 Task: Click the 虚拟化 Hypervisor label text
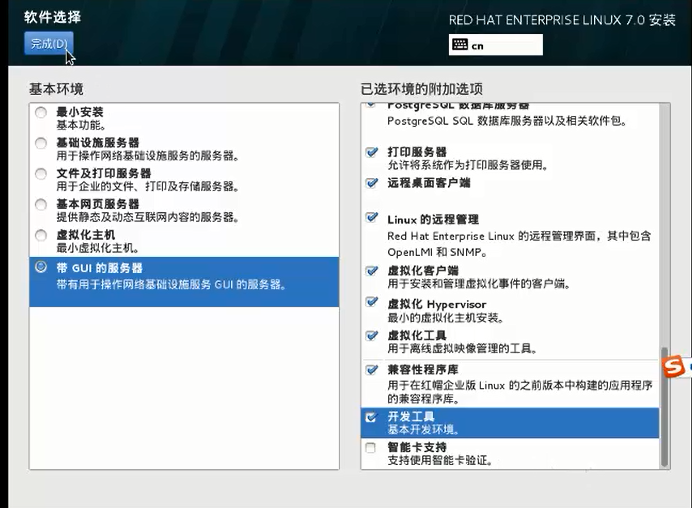tap(437, 304)
